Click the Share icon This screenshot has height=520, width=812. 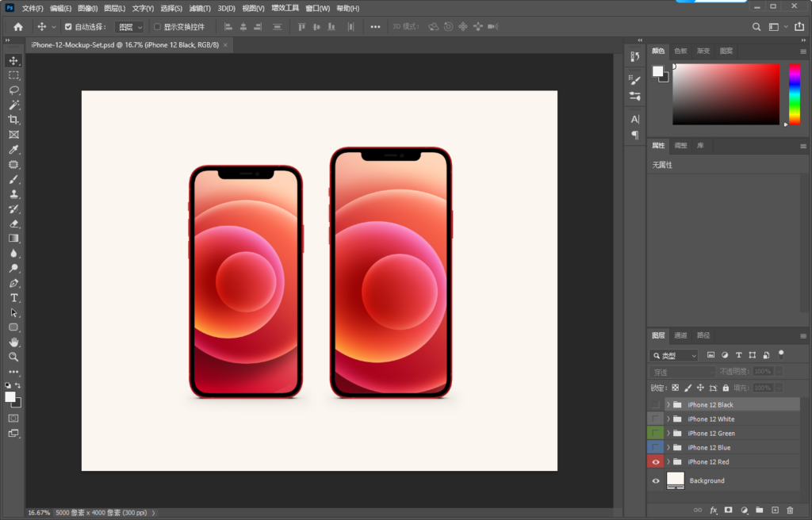coord(799,27)
